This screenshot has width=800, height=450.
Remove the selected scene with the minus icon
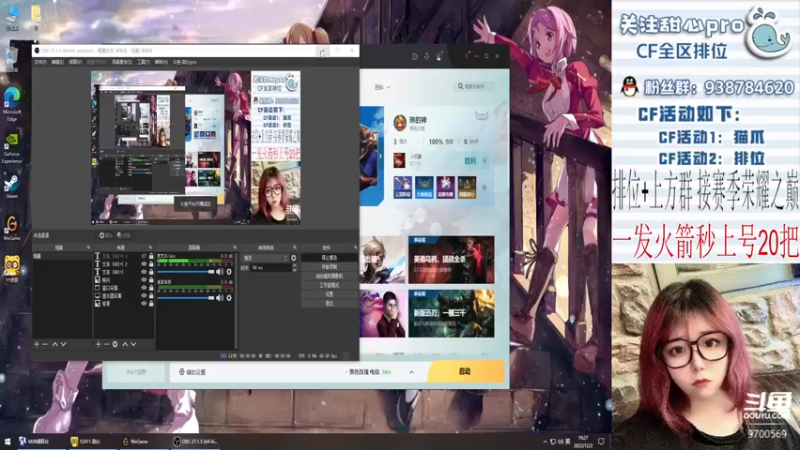[45, 344]
